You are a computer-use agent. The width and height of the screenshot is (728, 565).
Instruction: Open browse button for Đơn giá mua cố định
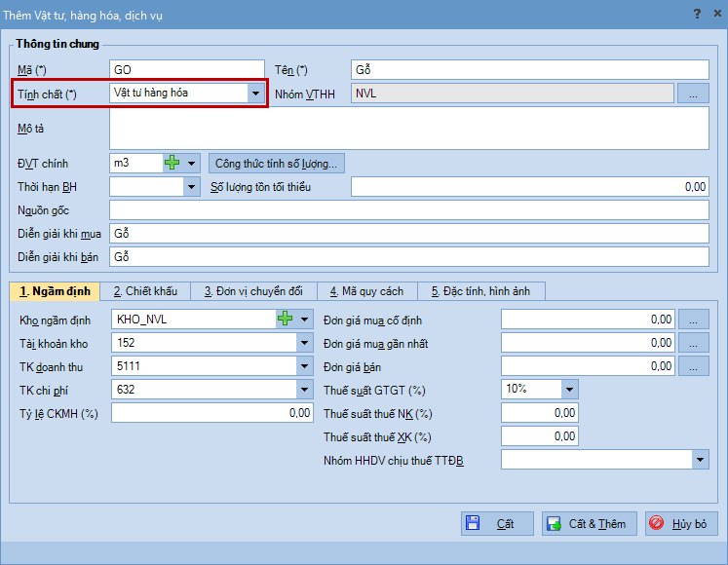coord(693,319)
